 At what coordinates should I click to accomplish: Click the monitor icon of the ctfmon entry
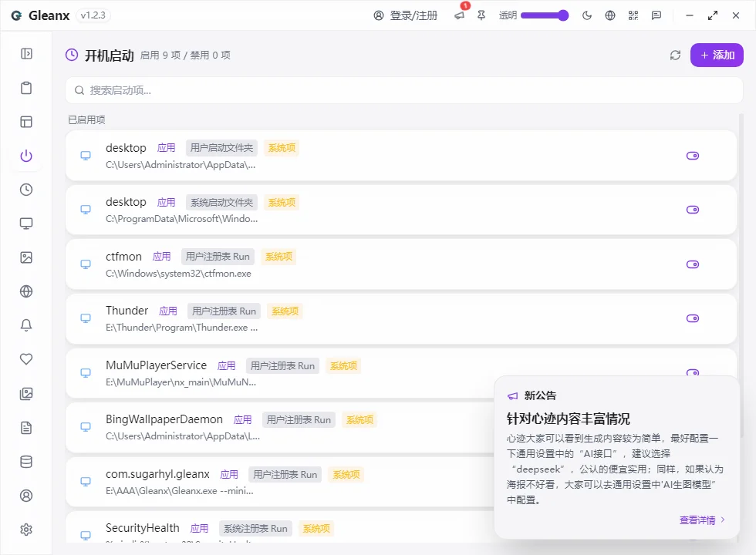[86, 264]
